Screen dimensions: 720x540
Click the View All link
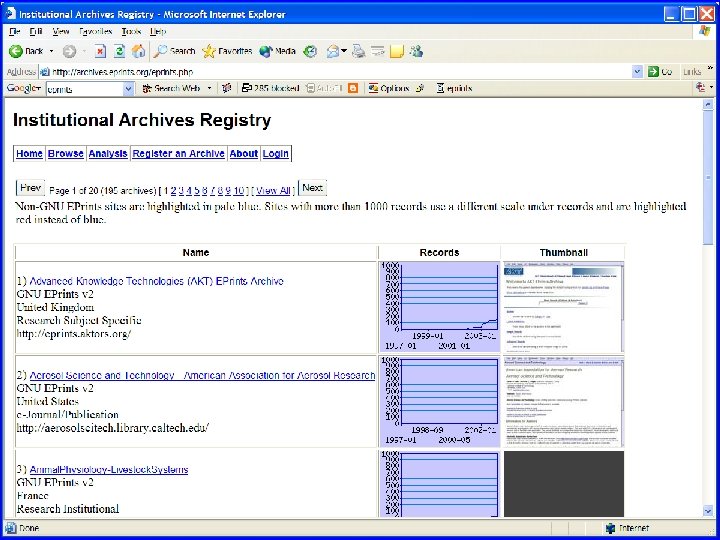(x=273, y=191)
